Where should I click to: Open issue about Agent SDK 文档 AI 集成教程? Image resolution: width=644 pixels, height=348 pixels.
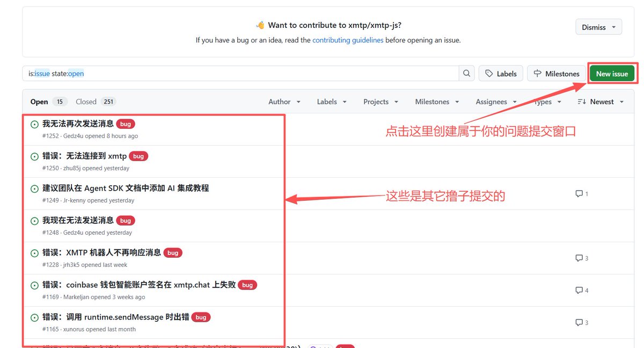pos(126,188)
